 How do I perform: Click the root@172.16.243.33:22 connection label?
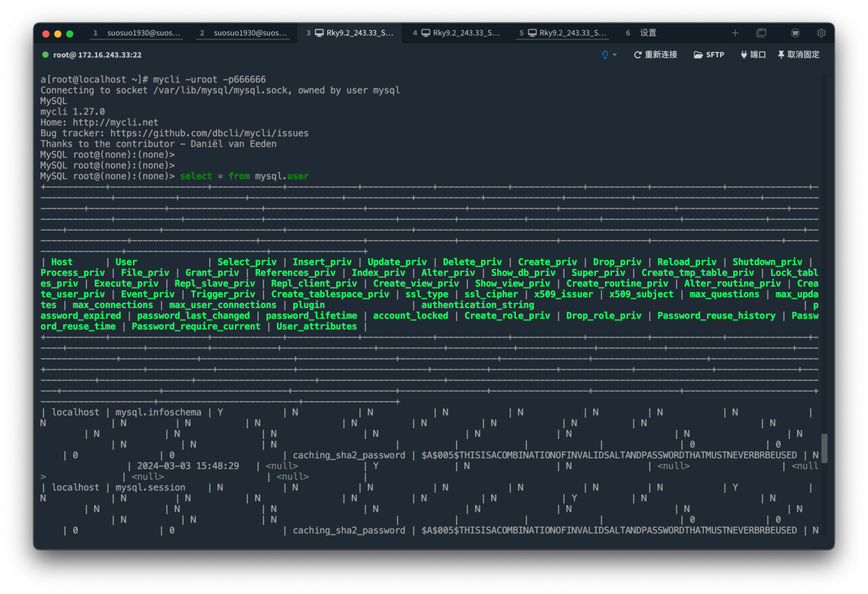pos(97,55)
